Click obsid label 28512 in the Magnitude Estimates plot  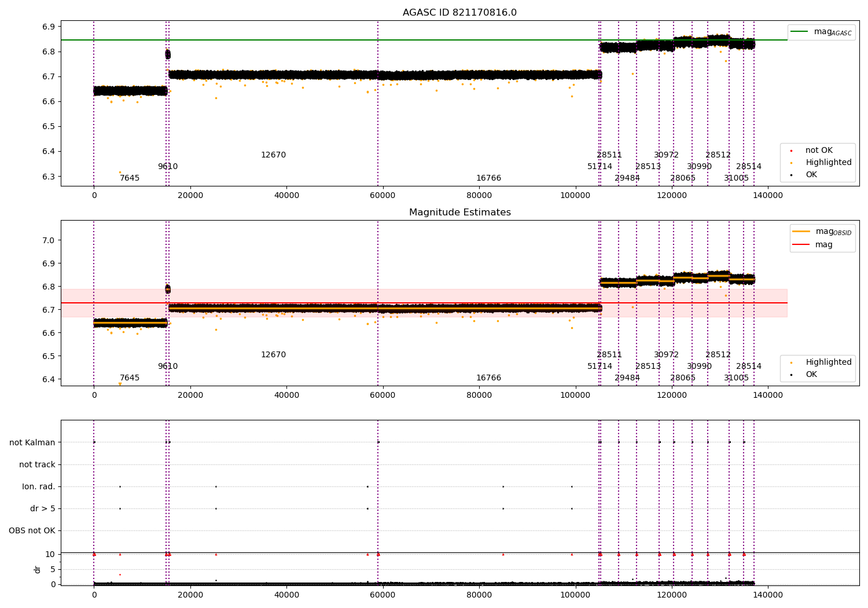point(718,355)
